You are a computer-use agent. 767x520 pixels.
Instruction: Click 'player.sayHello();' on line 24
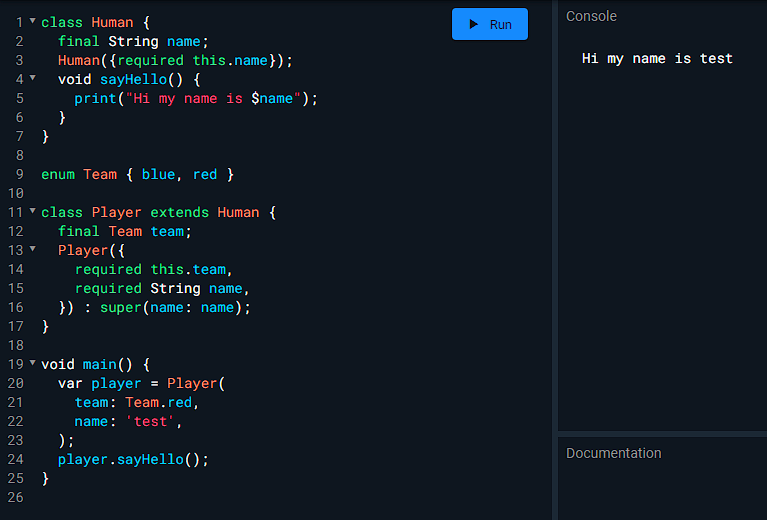point(133,459)
